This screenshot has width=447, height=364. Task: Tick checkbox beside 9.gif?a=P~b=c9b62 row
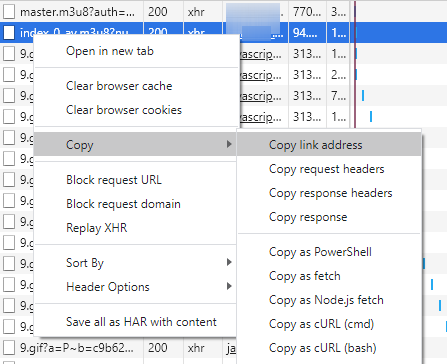(x=9, y=348)
